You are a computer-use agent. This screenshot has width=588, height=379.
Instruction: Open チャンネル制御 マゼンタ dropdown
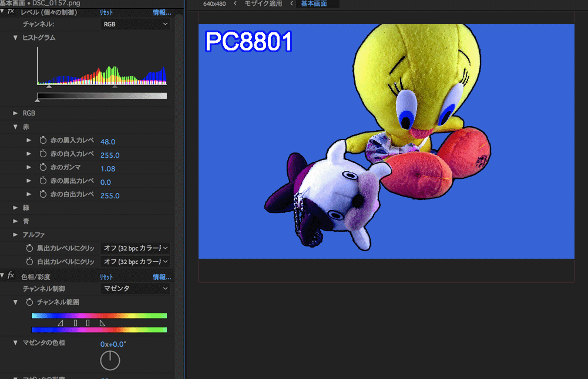[135, 289]
